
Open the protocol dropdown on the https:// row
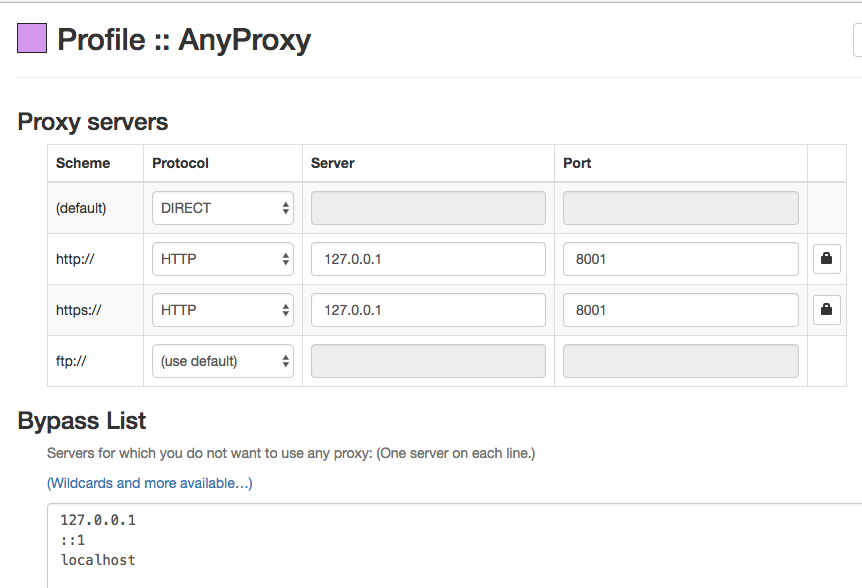tap(222, 309)
